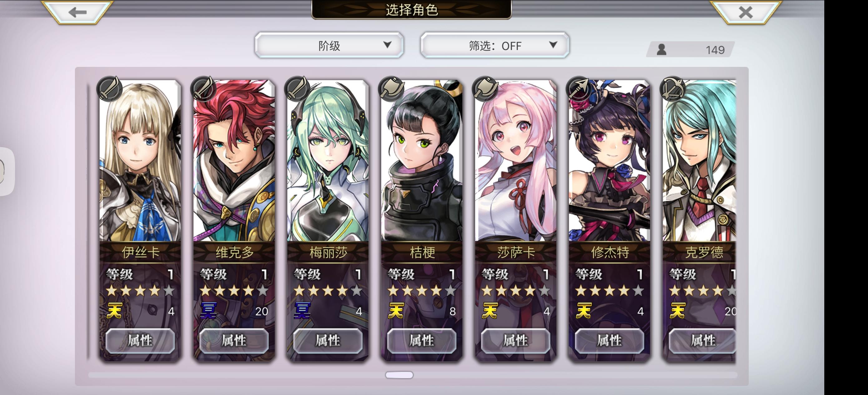868x395 pixels.
Task: Click the sword weapon icon on 维克多
Action: point(203,89)
